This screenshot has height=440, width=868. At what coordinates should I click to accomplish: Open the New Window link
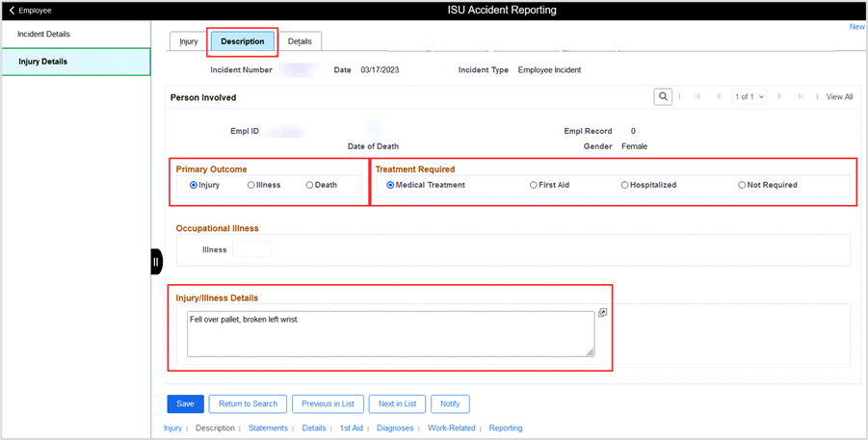pos(857,27)
